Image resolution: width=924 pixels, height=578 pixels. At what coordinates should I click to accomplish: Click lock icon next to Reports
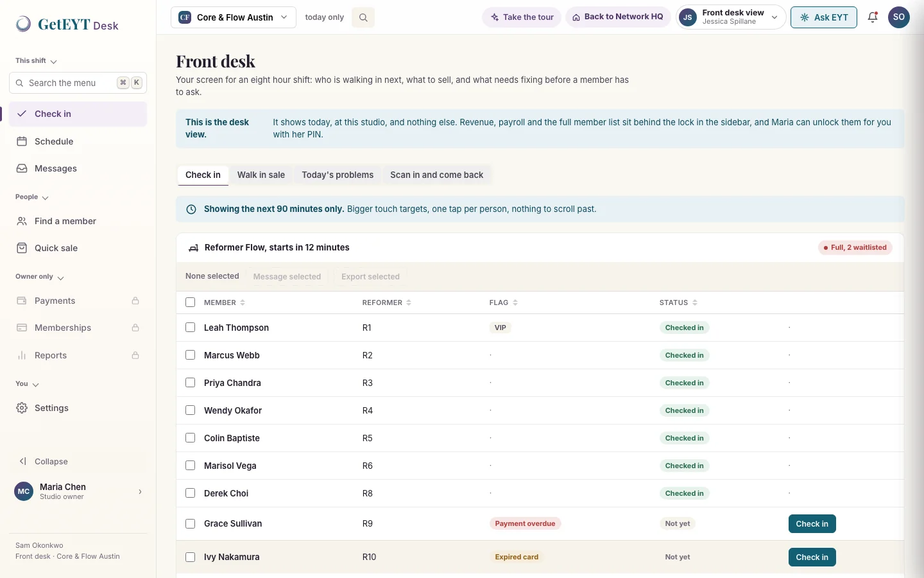(135, 355)
